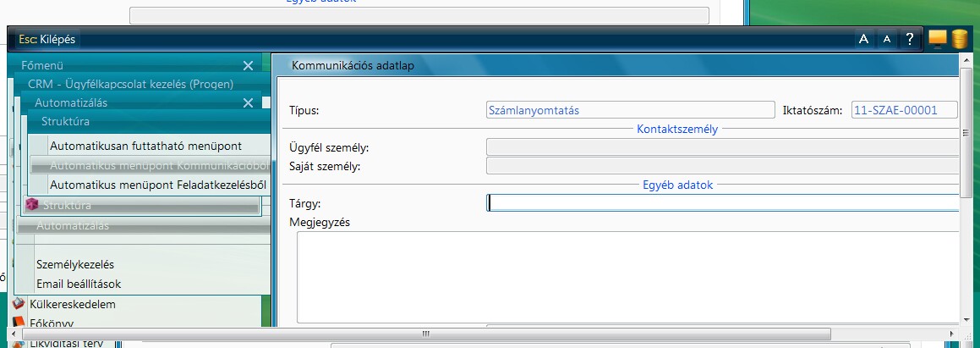Viewport: 980px width, 348px height.
Task: Focus the Tárgy input field
Action: (x=722, y=203)
